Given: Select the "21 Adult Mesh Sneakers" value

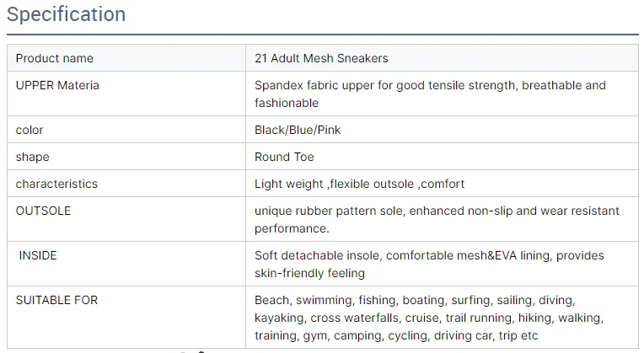Looking at the screenshot, I should (x=321, y=58).
